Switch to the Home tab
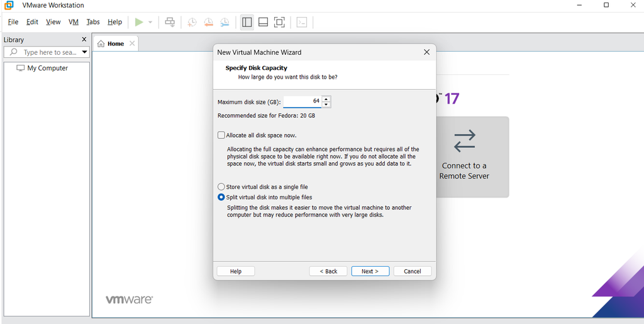644x324 pixels. point(116,43)
